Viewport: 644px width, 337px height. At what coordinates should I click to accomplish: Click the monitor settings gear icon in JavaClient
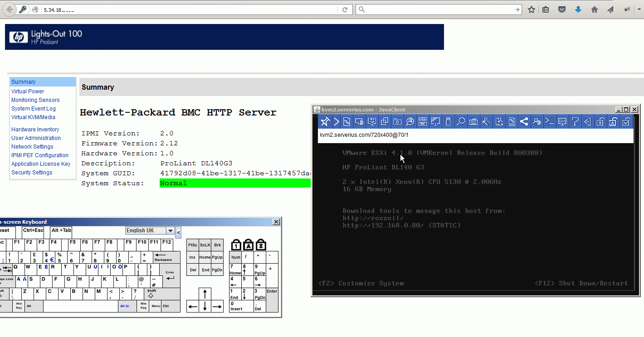[359, 121]
